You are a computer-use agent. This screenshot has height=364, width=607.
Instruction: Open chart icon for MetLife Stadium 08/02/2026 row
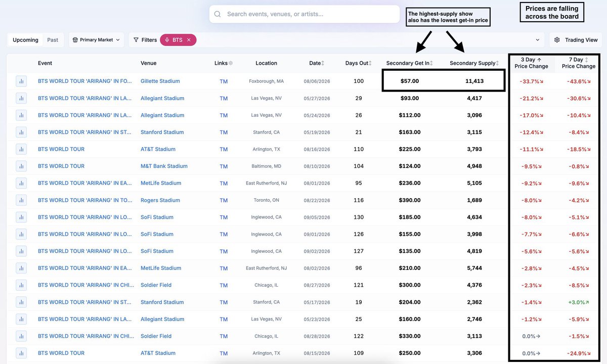tap(21, 268)
